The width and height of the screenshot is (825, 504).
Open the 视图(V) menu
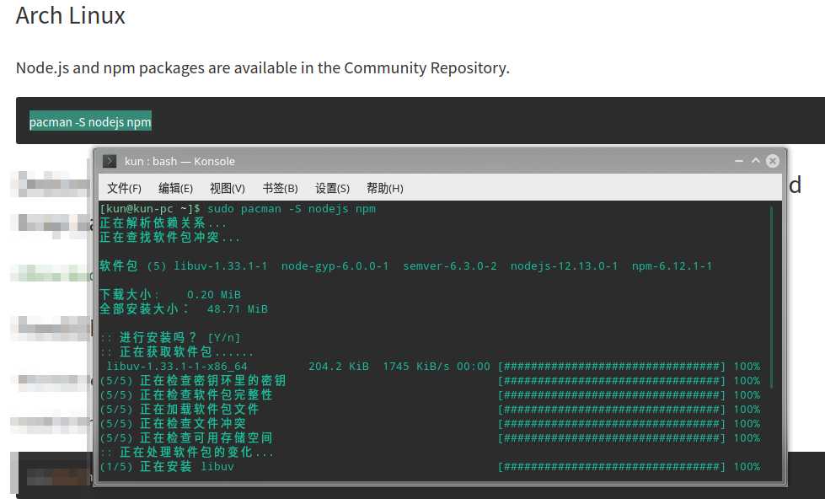(228, 188)
